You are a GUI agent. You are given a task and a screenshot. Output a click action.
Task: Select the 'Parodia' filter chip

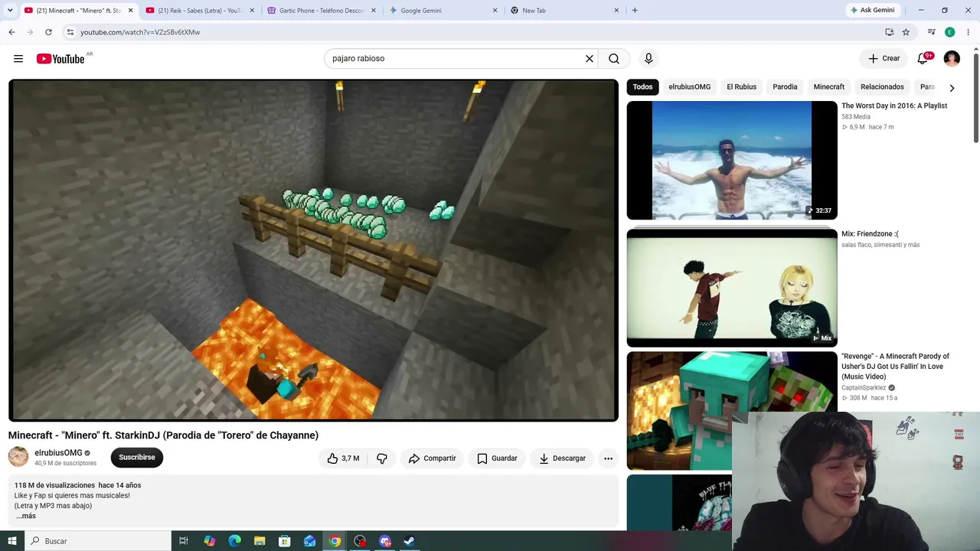pyautogui.click(x=785, y=87)
